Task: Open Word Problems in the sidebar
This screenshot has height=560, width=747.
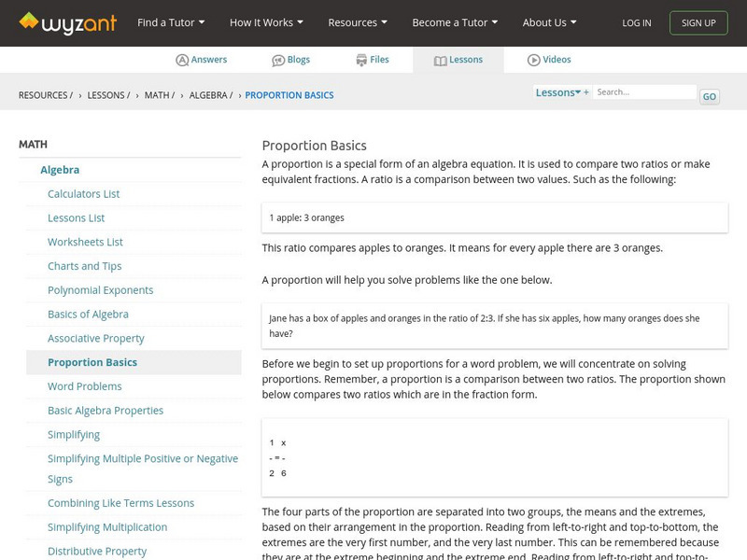Action: [85, 386]
